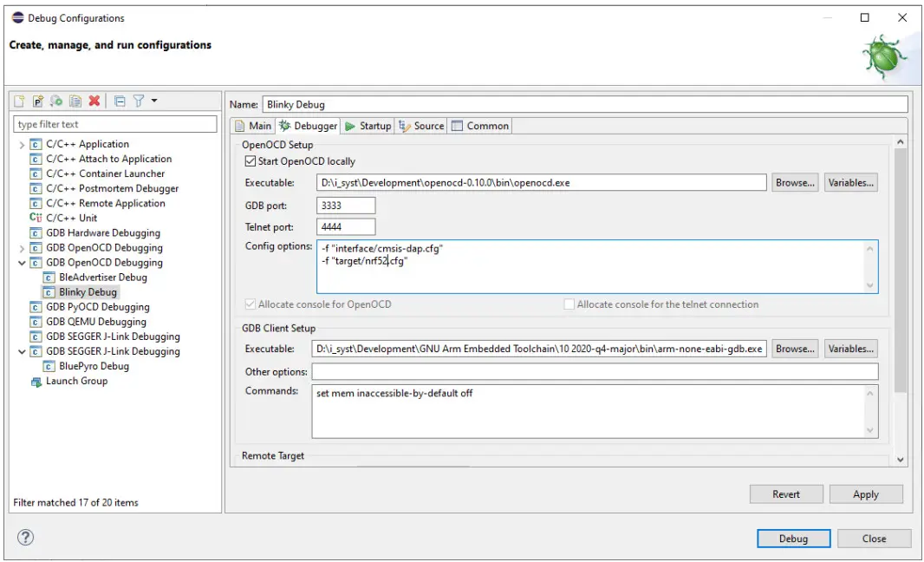Viewport: 924px width, 562px height.
Task: Click New prototype configuration icon
Action: pos(38,101)
